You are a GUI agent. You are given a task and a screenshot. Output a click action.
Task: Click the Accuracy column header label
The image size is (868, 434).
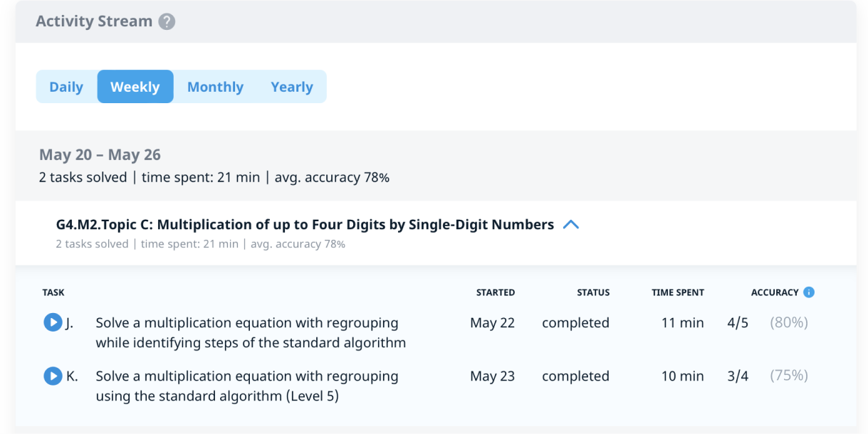(x=775, y=292)
